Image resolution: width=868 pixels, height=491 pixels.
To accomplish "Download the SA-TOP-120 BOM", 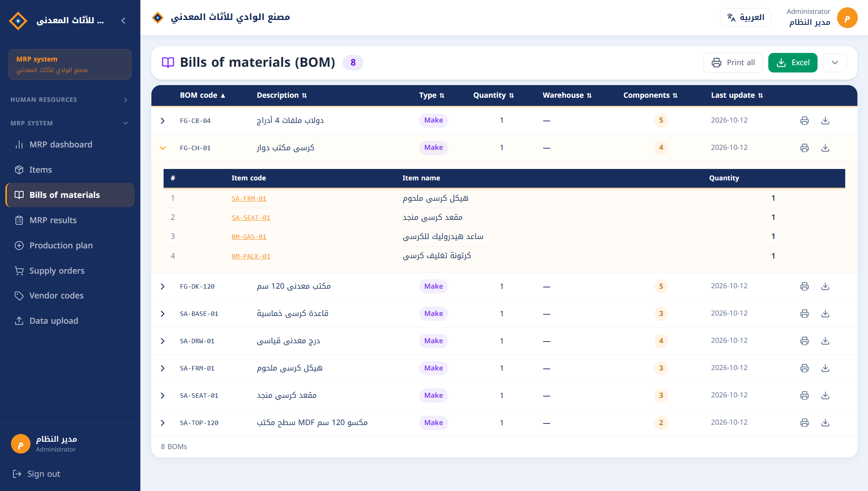I will 825,423.
